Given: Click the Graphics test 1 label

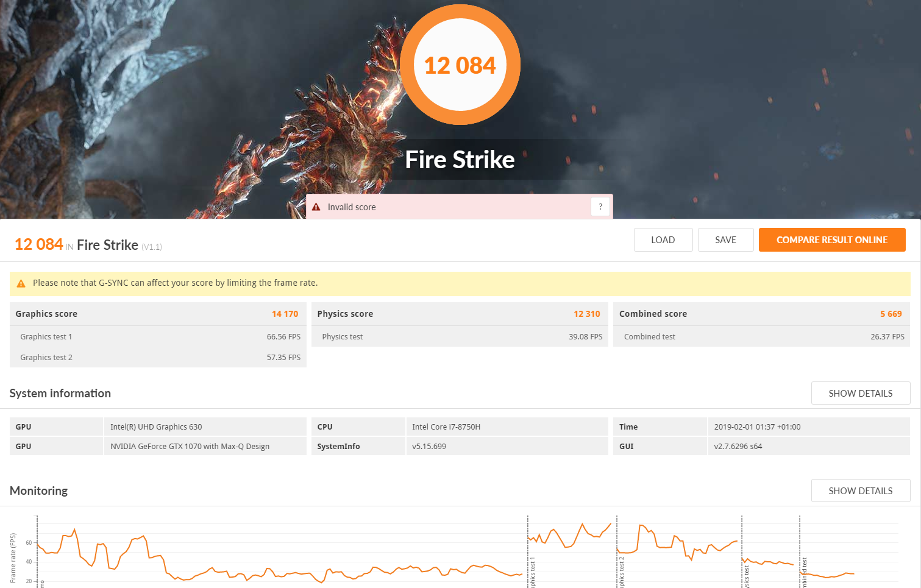Looking at the screenshot, I should point(46,337).
